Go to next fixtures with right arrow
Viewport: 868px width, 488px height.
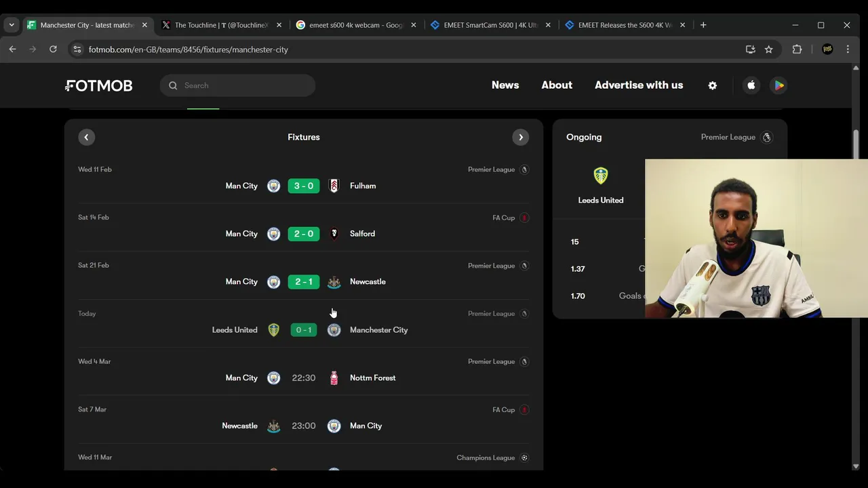pyautogui.click(x=520, y=137)
